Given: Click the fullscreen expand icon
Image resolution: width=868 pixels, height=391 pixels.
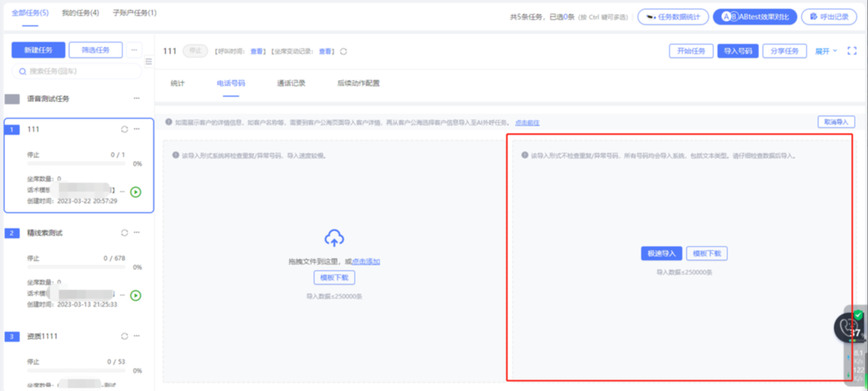Looking at the screenshot, I should pyautogui.click(x=852, y=51).
